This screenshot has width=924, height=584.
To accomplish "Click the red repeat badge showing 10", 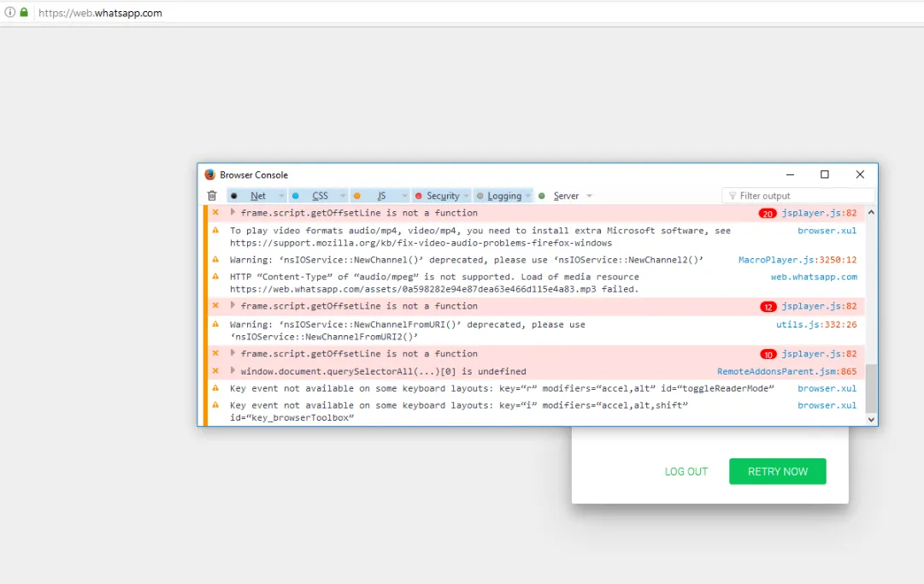I will (768, 354).
